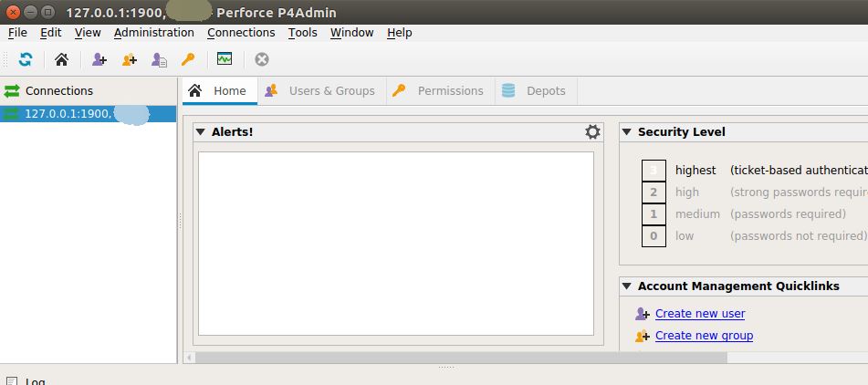Select security level 2 box
This screenshot has width=868, height=385.
(654, 192)
